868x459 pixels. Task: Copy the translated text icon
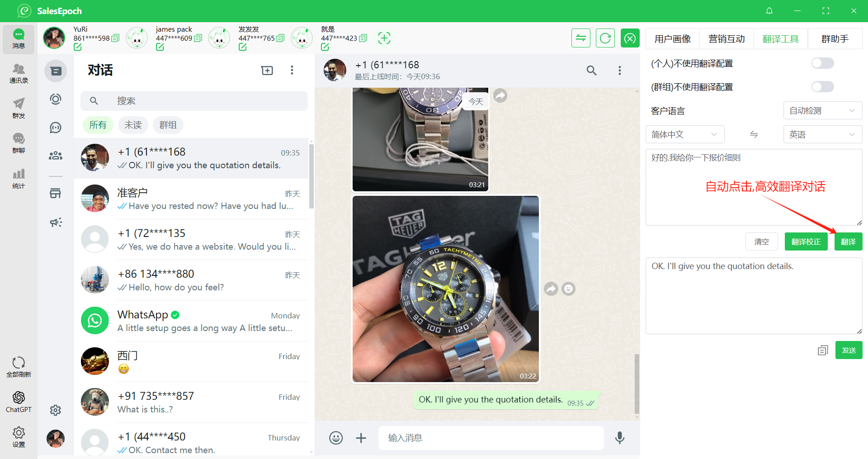823,350
